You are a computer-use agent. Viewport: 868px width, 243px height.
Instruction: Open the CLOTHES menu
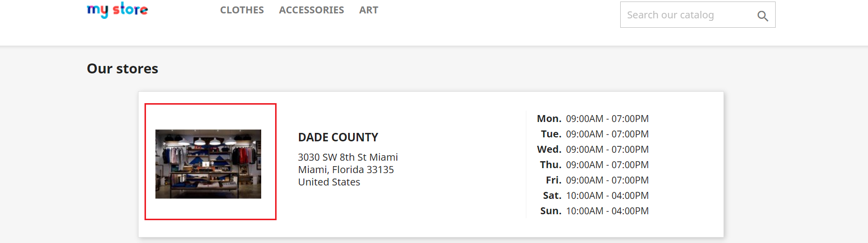[242, 10]
